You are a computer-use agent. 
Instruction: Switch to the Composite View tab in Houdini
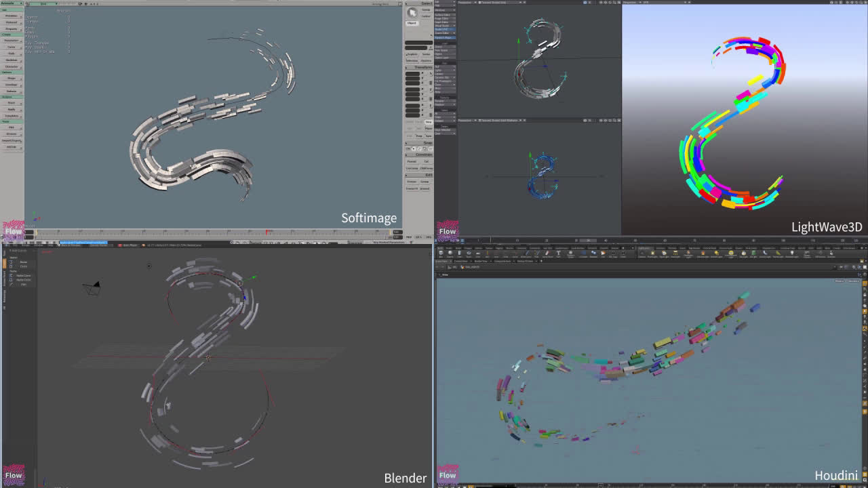pos(502,261)
